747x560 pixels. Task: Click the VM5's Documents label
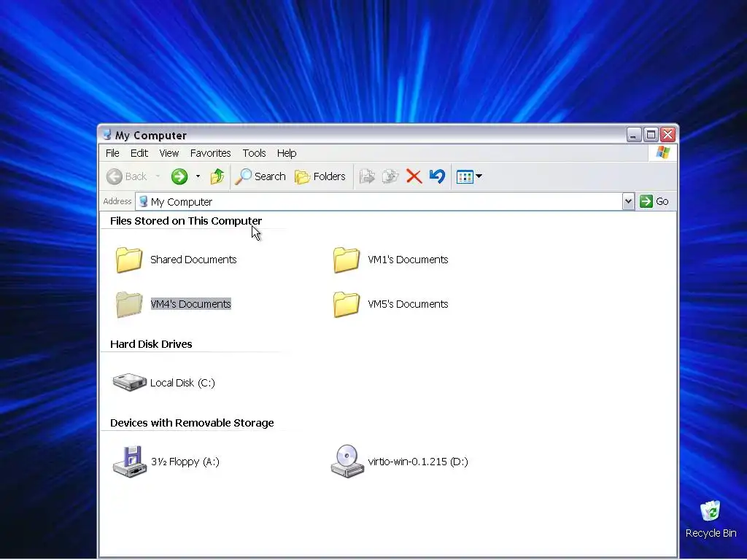pyautogui.click(x=408, y=304)
